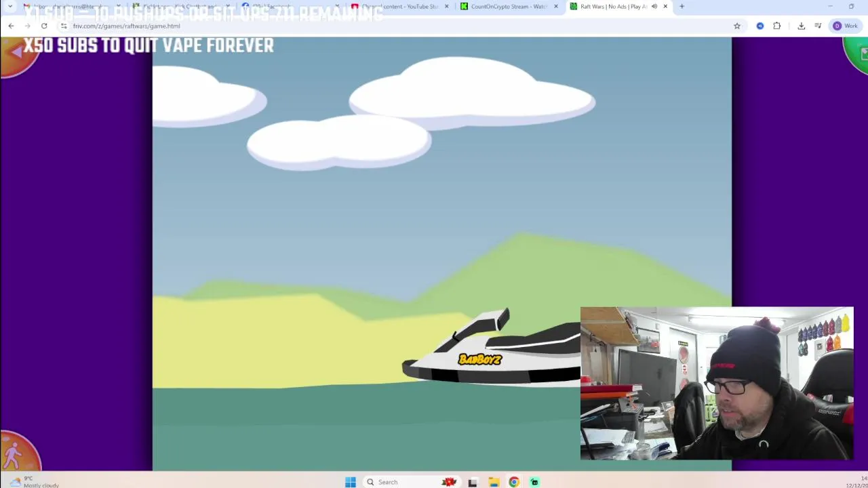The width and height of the screenshot is (868, 488).
Task: Close the YouTube Studio tab
Action: (446, 6)
